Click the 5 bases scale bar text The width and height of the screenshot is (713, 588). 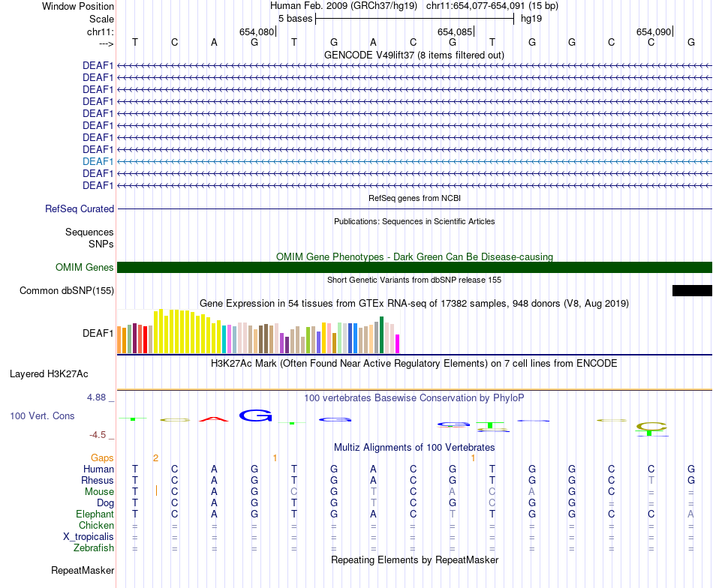coord(295,19)
